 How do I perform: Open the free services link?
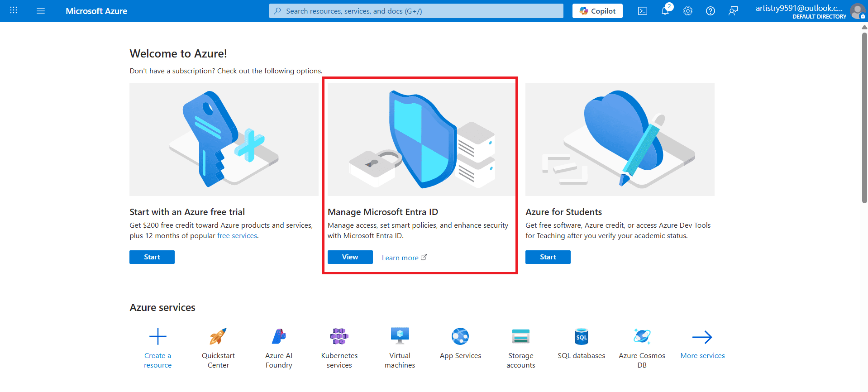(x=237, y=236)
